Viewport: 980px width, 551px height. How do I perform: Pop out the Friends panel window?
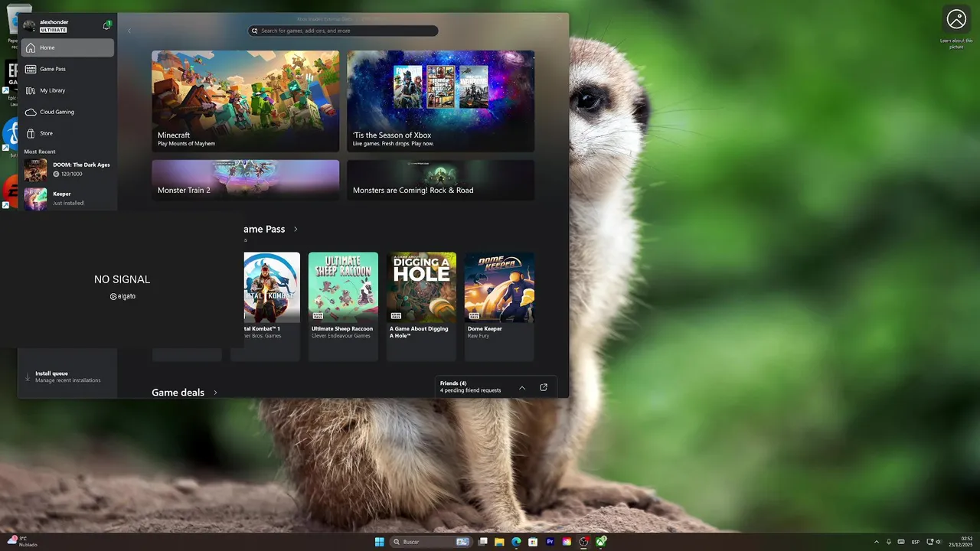click(544, 387)
